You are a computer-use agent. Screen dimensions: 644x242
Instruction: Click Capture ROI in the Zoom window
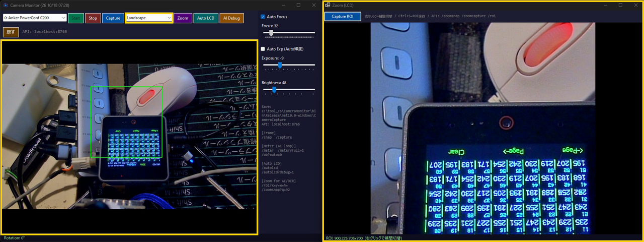(343, 17)
